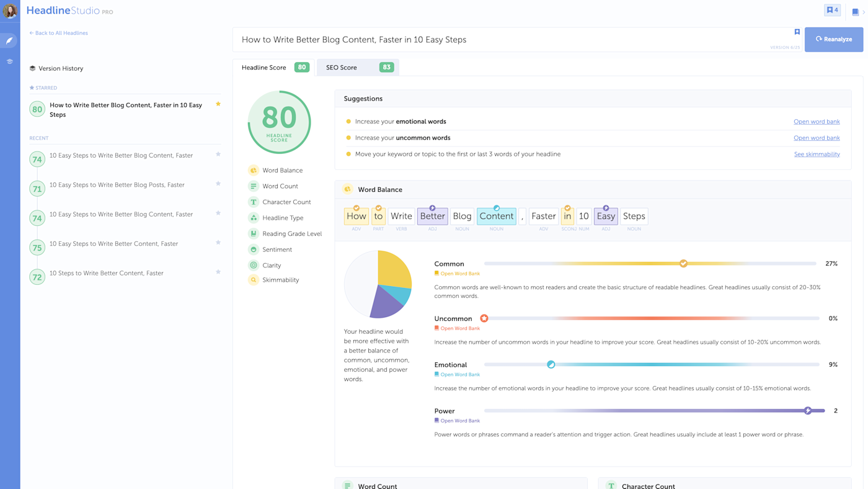Click the Reanalyze button

[834, 39]
